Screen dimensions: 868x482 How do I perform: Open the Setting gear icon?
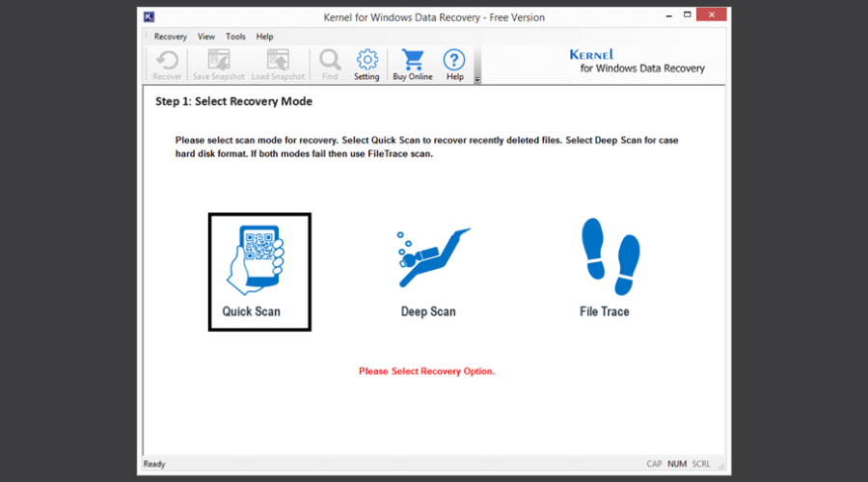pos(367,60)
